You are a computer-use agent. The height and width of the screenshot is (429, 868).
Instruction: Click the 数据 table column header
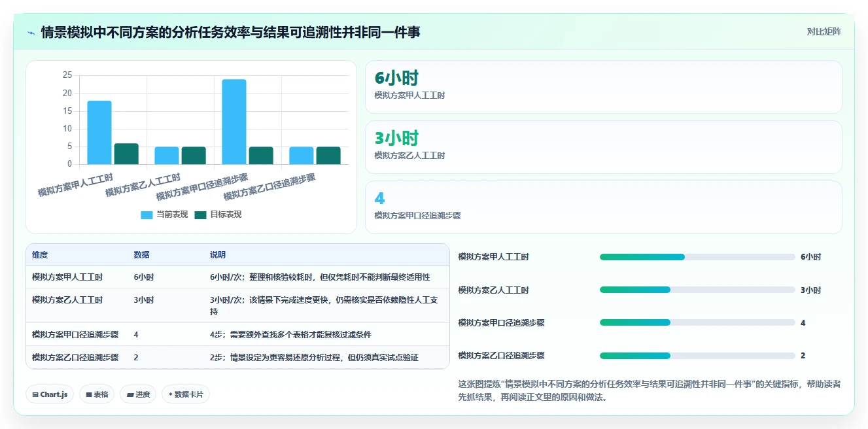141,255
